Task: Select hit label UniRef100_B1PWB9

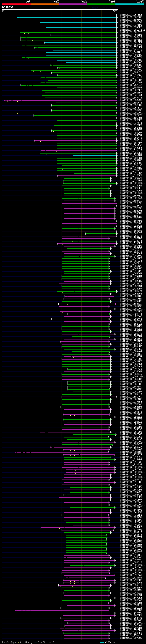Action: tap(131, 459)
